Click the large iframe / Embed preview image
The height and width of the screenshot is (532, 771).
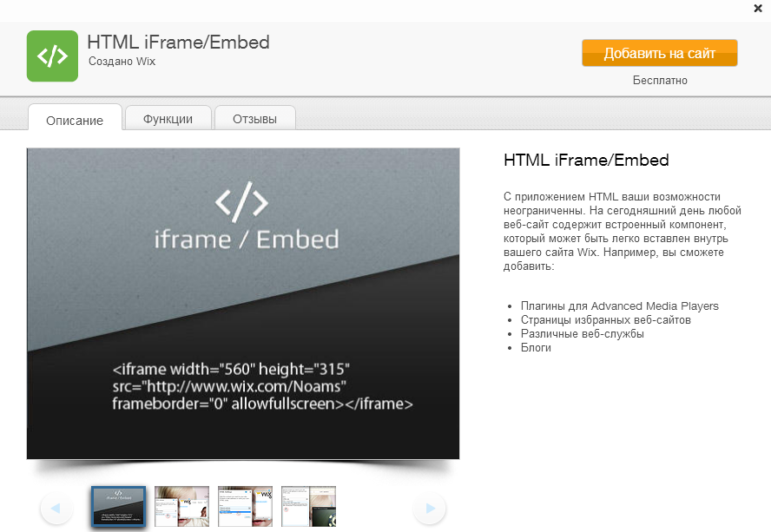[x=243, y=304]
